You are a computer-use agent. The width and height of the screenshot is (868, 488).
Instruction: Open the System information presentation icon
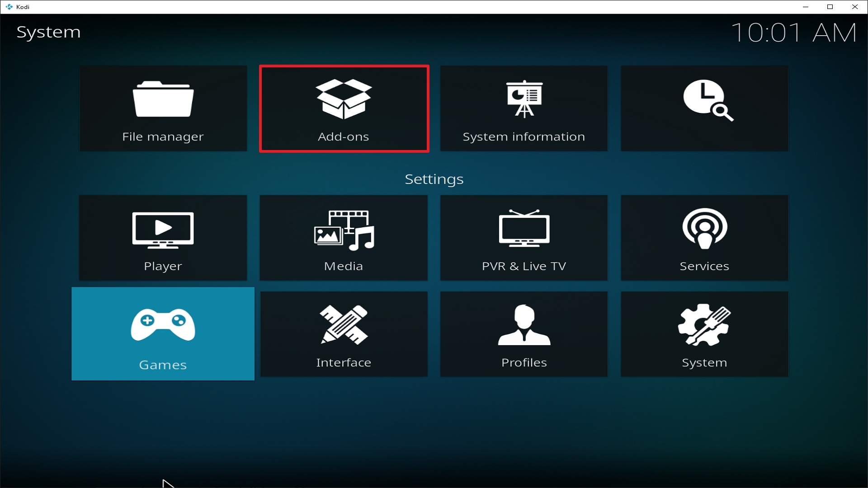(524, 99)
